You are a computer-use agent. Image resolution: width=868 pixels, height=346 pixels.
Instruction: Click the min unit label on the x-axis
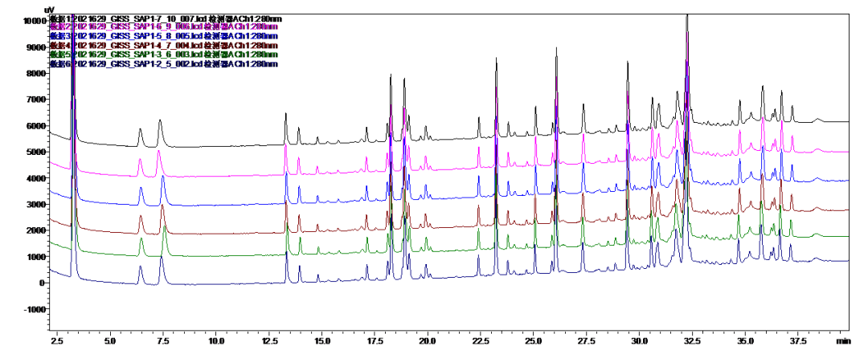(x=843, y=340)
